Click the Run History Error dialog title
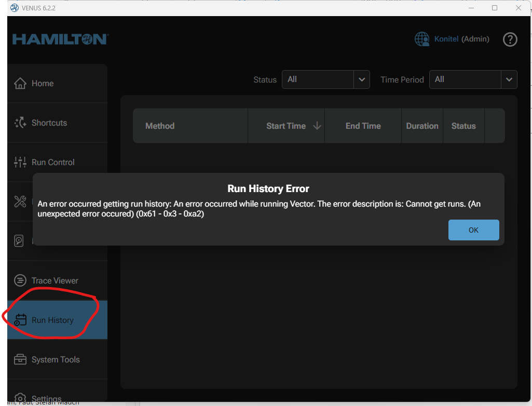The image size is (532, 406). click(268, 189)
